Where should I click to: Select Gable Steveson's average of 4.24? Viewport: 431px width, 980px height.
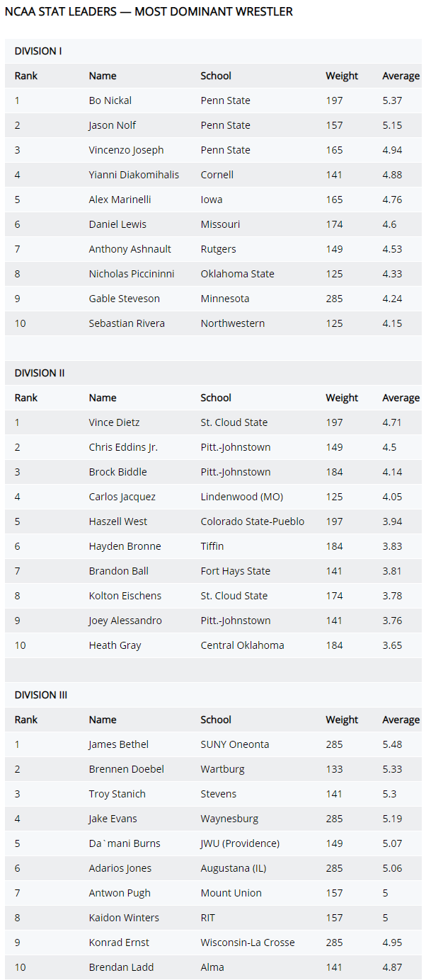click(392, 299)
